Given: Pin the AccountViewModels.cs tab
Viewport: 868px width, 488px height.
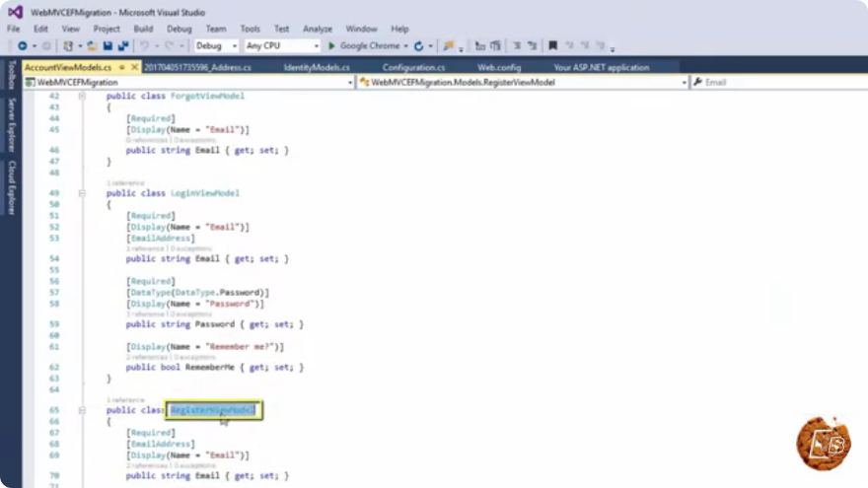Looking at the screenshot, I should 121,67.
